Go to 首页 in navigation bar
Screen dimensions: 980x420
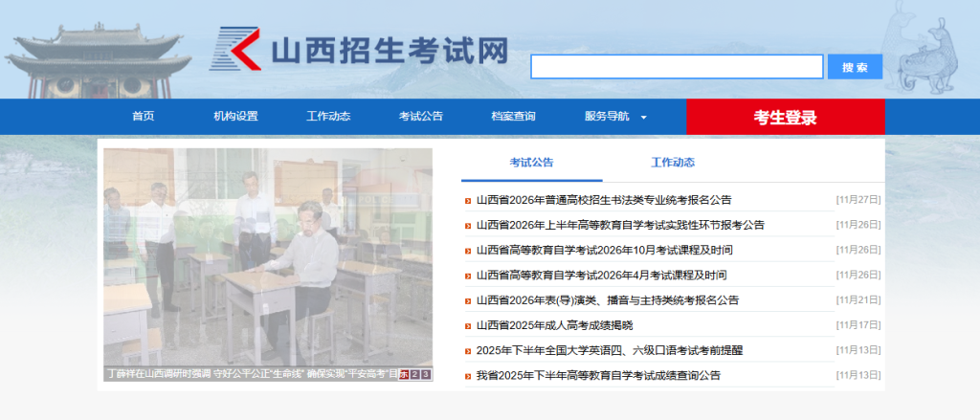[144, 117]
